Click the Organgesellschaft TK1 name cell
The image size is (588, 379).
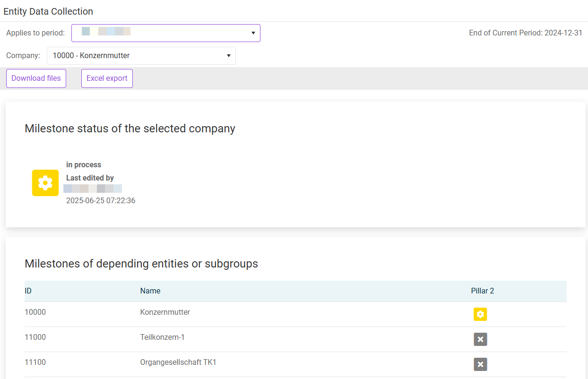point(178,362)
